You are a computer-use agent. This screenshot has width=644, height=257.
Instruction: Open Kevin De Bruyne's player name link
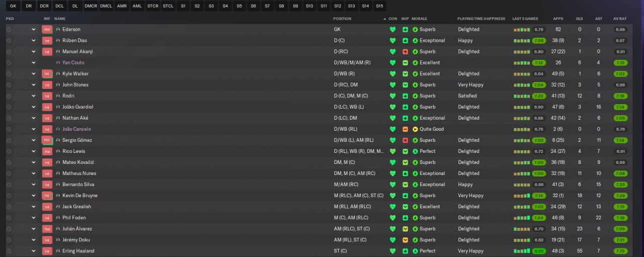coord(79,196)
